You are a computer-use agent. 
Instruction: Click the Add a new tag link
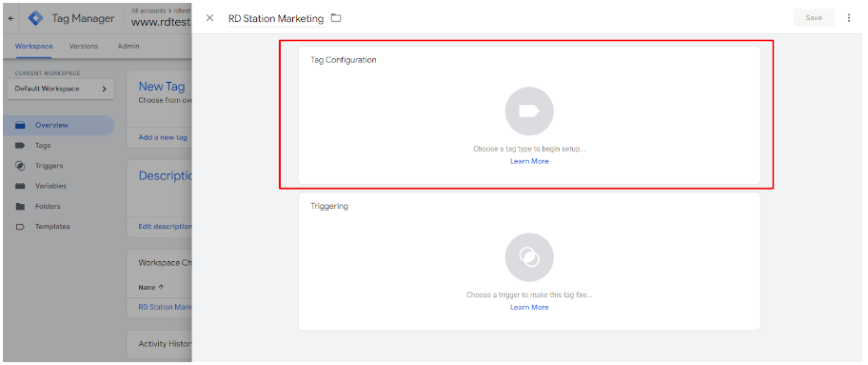click(x=163, y=137)
